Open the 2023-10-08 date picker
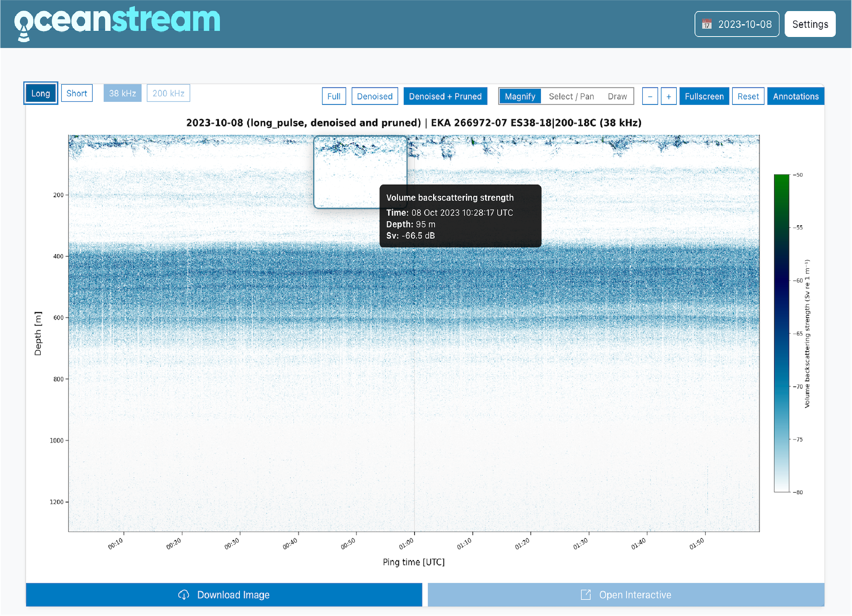The height and width of the screenshot is (616, 852). coord(737,24)
